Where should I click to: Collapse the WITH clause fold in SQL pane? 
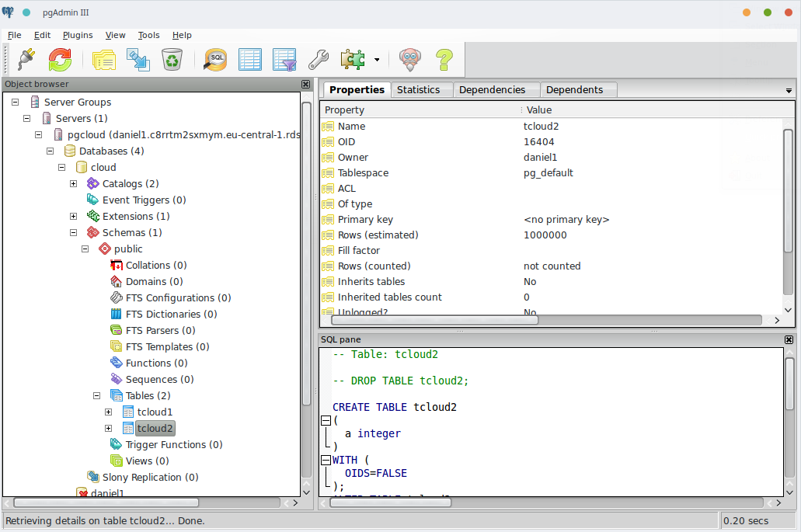point(326,460)
